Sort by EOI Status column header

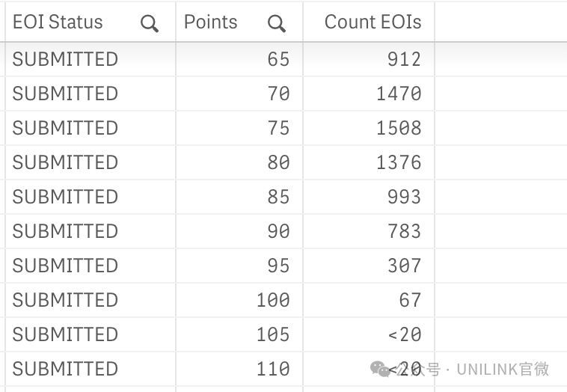(58, 22)
